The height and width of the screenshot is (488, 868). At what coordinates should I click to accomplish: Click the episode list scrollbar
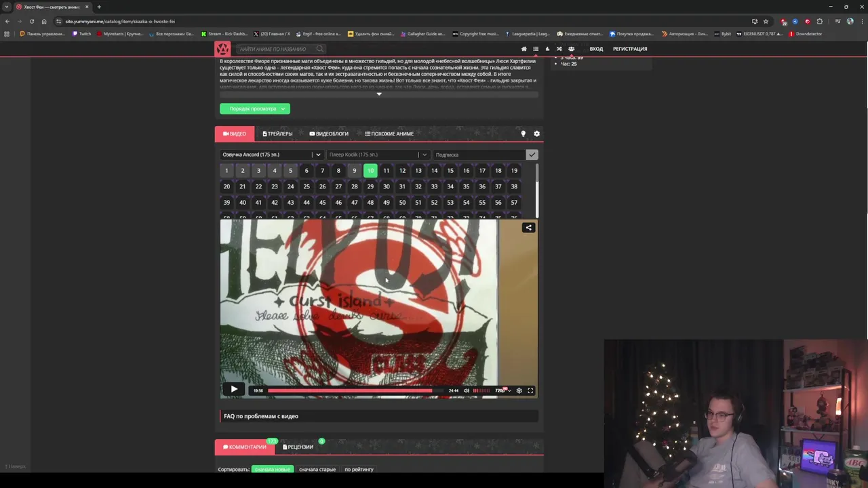click(536, 191)
